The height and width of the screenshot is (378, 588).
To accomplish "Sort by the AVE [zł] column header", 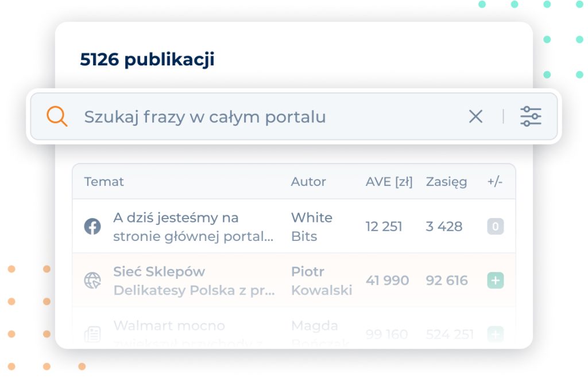I will 389,182.
